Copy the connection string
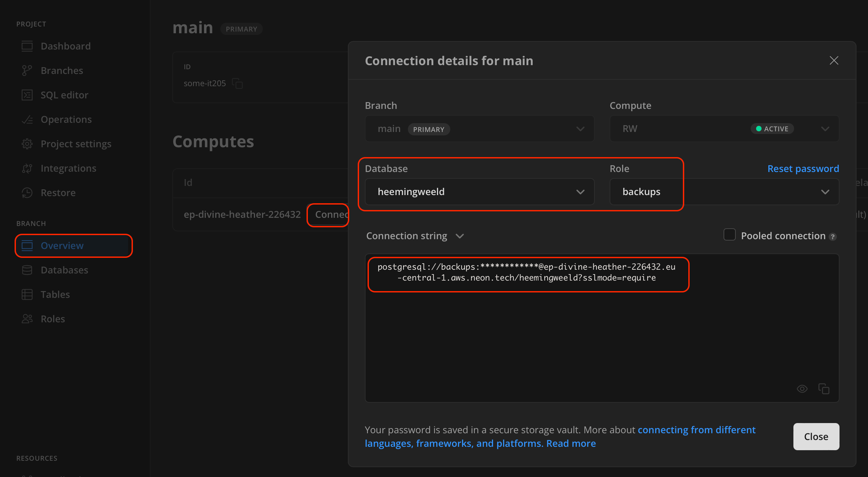 pyautogui.click(x=824, y=389)
